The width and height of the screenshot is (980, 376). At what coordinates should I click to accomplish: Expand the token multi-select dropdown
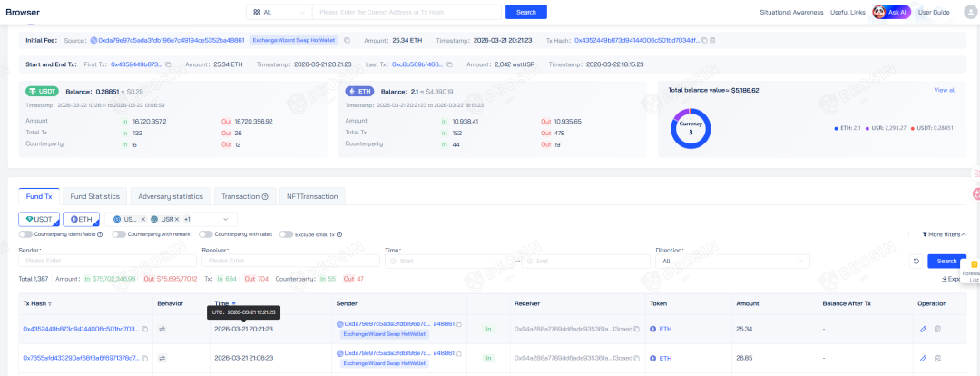[x=225, y=219]
